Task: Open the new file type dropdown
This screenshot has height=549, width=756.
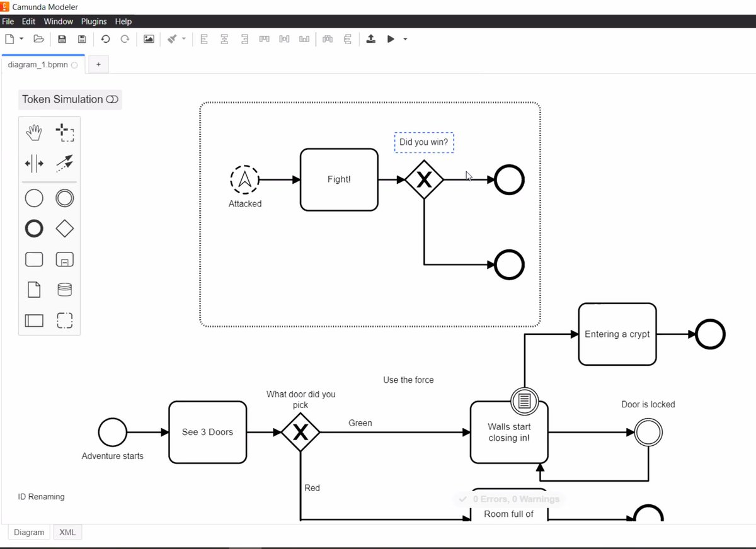Action: (x=20, y=38)
